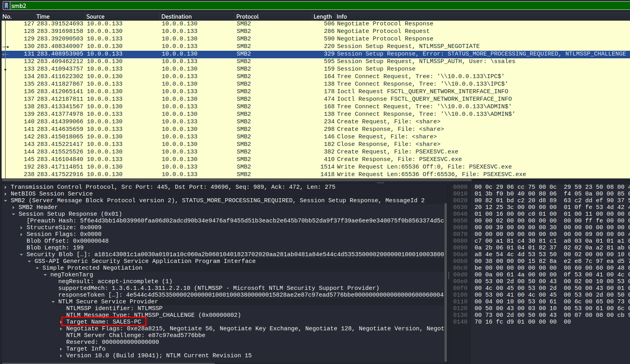Expand the NetBIOS Session Service node
The height and width of the screenshot is (364, 630).
coord(5,194)
